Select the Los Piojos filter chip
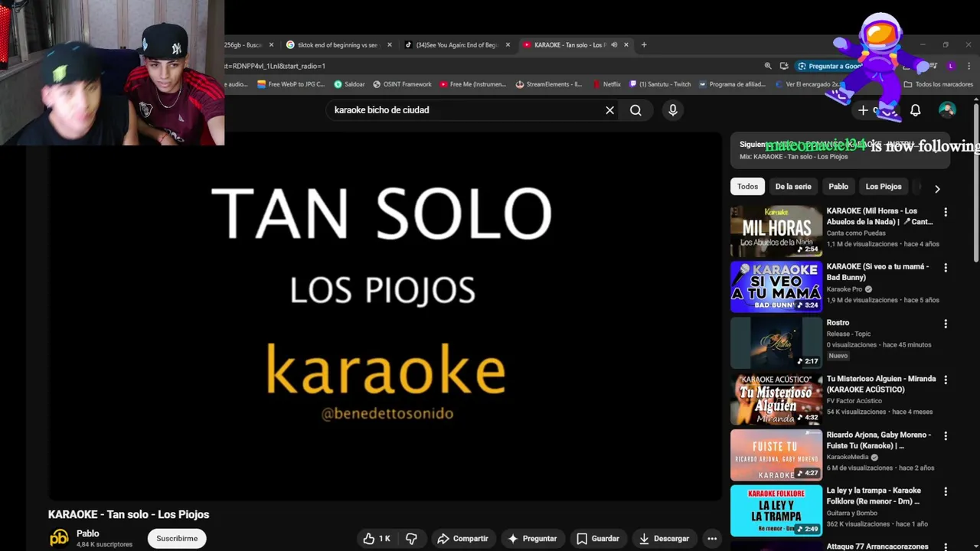 884,187
